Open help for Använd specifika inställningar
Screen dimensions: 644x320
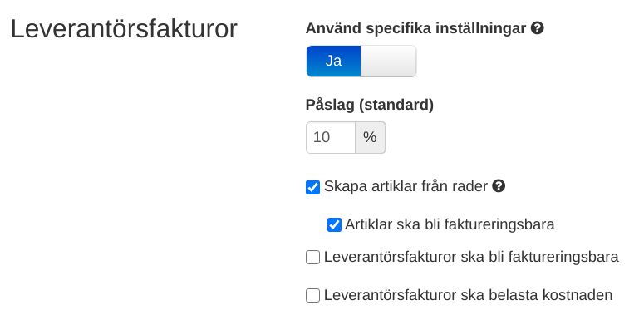coord(537,28)
